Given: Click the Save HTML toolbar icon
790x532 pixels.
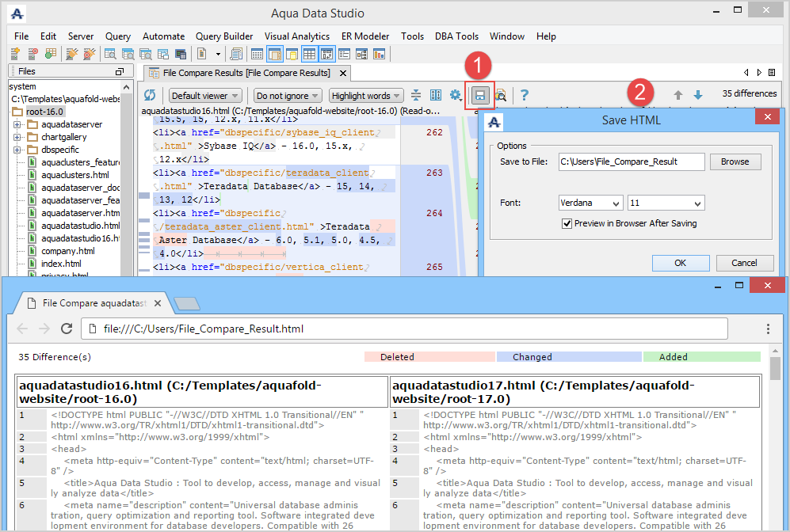Looking at the screenshot, I should coord(479,96).
